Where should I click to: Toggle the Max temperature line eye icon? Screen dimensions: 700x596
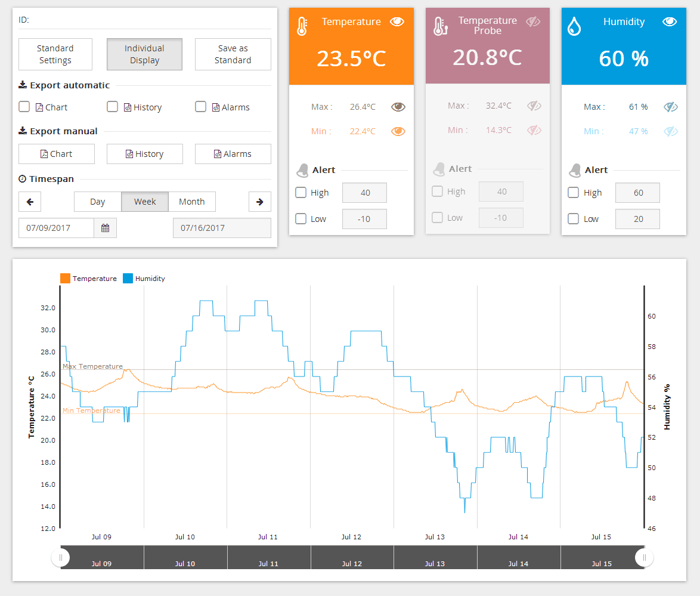(398, 107)
